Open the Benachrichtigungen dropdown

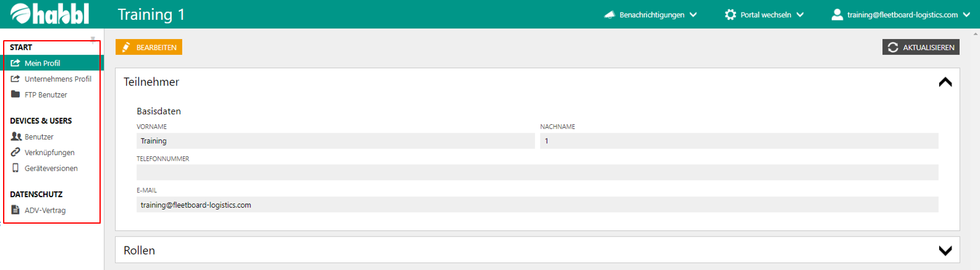[651, 14]
